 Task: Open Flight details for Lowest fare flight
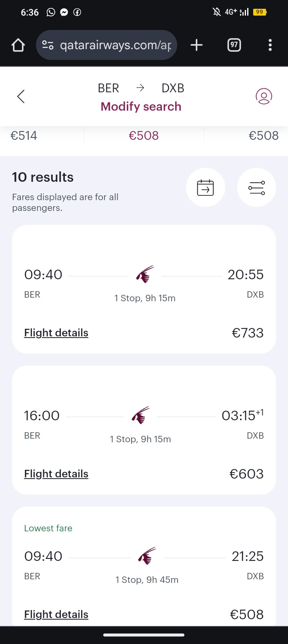click(x=56, y=614)
